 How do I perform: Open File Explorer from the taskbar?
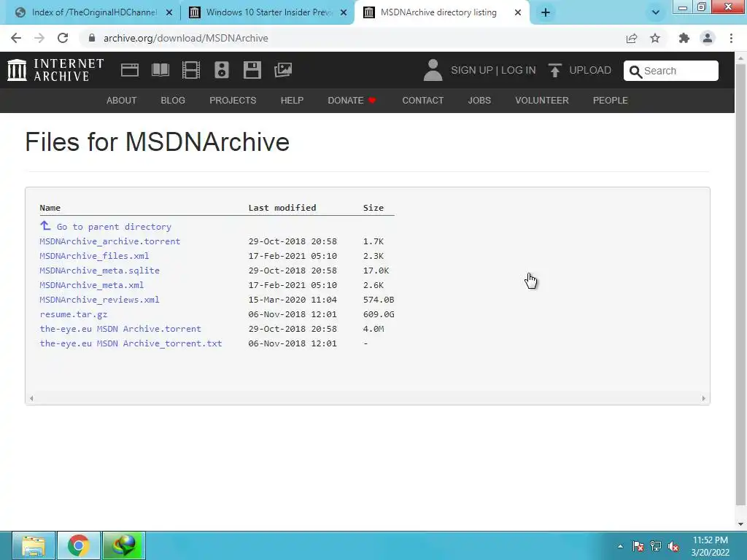coord(34,545)
